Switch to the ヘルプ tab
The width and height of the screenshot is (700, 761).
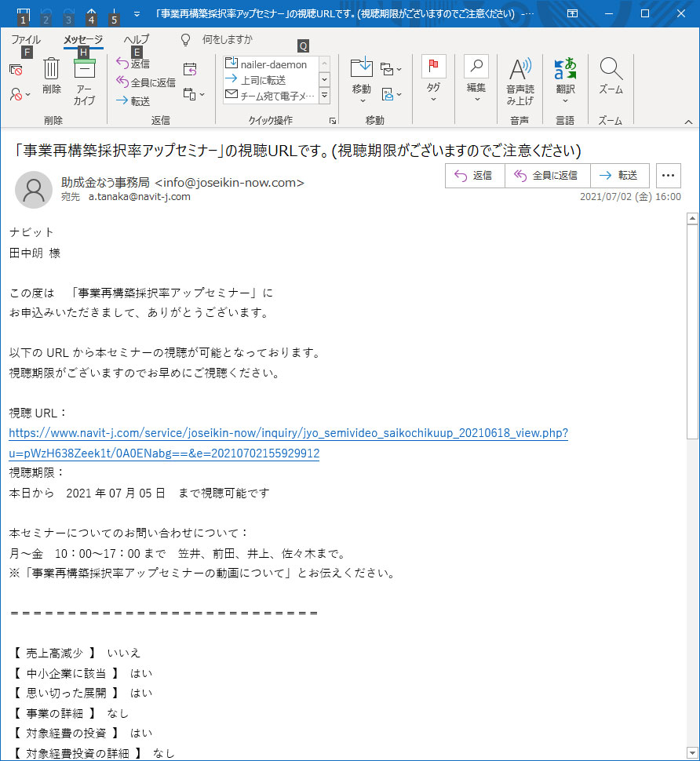point(137,39)
